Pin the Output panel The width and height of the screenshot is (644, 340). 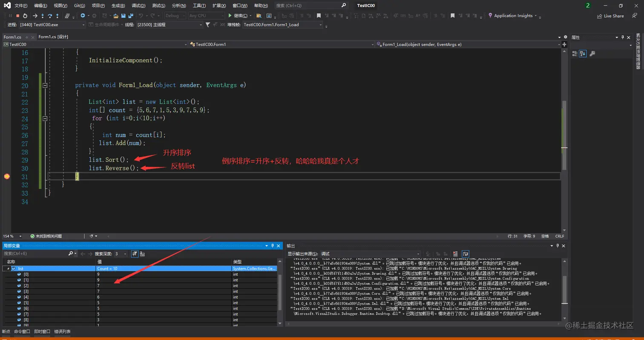tap(558, 246)
